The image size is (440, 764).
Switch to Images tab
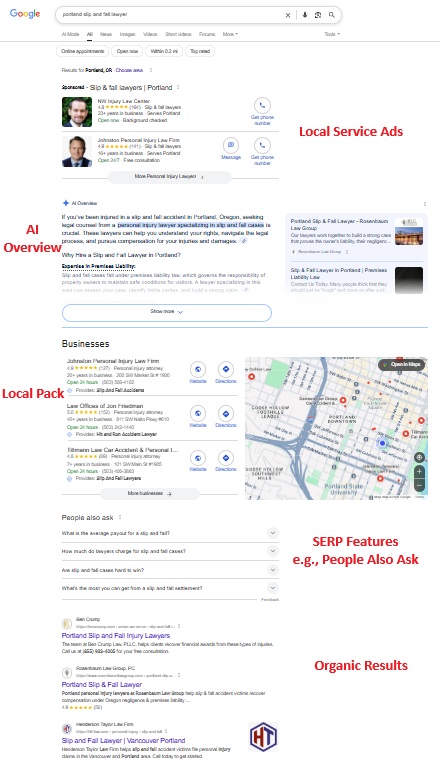click(x=128, y=34)
